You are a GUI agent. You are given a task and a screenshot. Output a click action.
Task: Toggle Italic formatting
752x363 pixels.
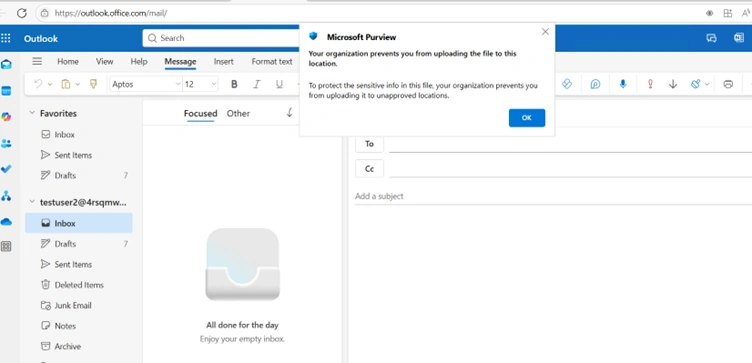click(x=257, y=84)
